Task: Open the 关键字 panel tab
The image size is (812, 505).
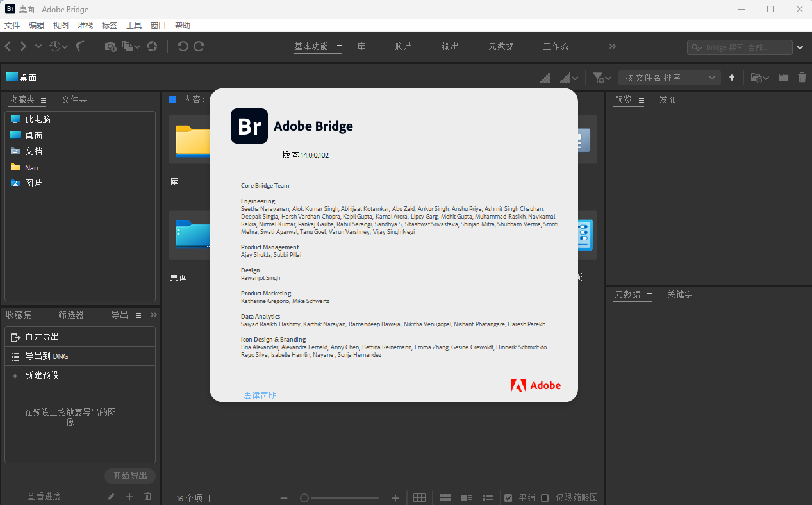Action: pos(680,295)
